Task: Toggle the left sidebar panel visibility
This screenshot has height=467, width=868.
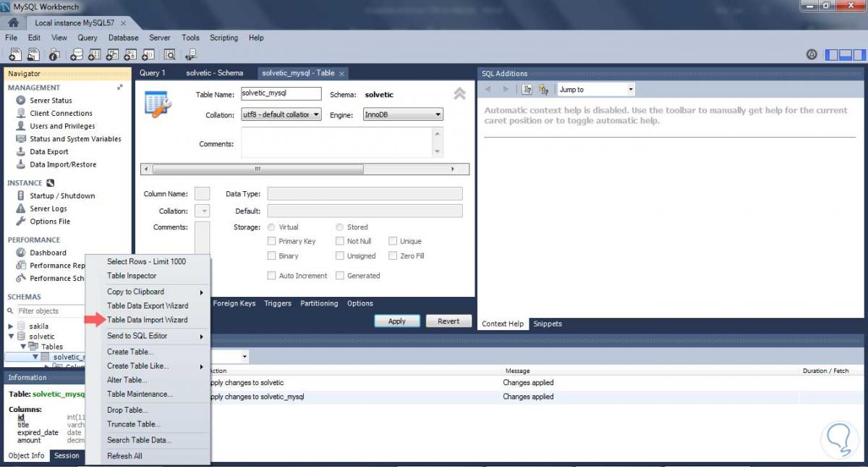Action: point(832,54)
